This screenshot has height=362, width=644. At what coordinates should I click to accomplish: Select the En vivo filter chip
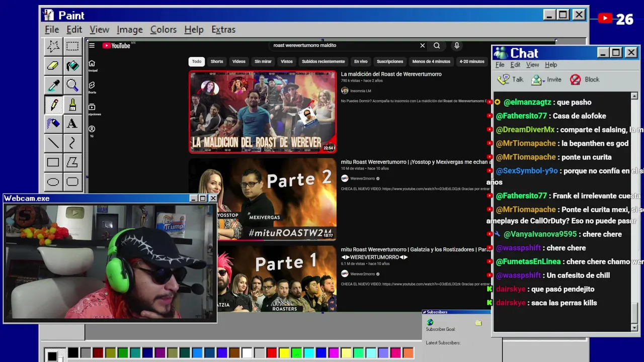tap(361, 61)
